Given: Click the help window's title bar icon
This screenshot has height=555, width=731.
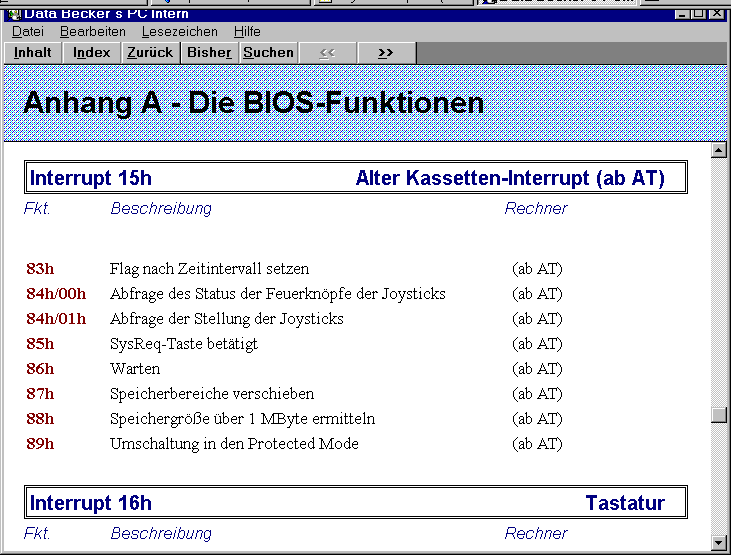Looking at the screenshot, I should pyautogui.click(x=14, y=13).
